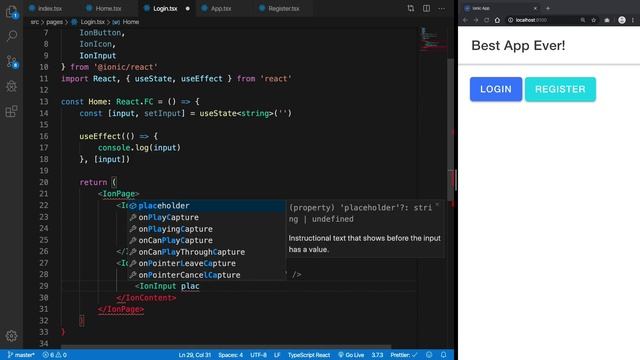Click the 3.7.3 TypeScript version
Viewport: 640px width, 360px height.
click(377, 355)
